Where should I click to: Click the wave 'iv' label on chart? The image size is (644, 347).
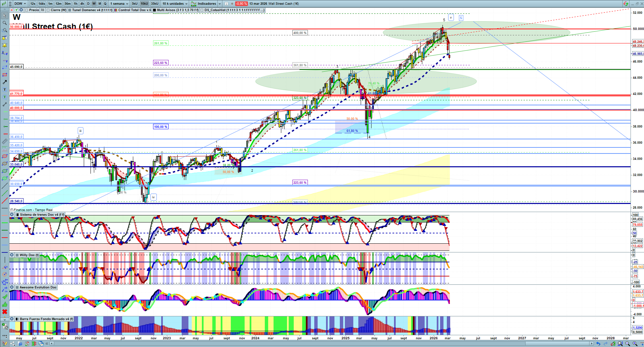click(x=153, y=197)
